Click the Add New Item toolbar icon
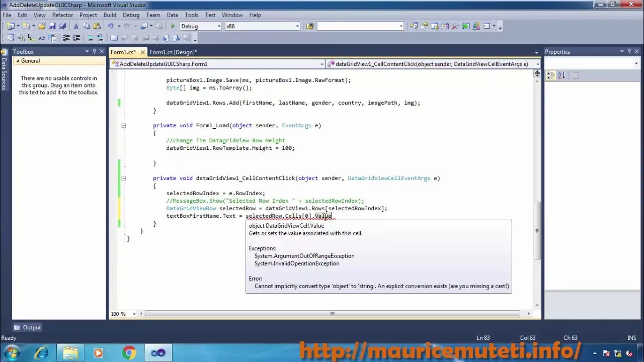The height and width of the screenshot is (362, 644). point(26,26)
